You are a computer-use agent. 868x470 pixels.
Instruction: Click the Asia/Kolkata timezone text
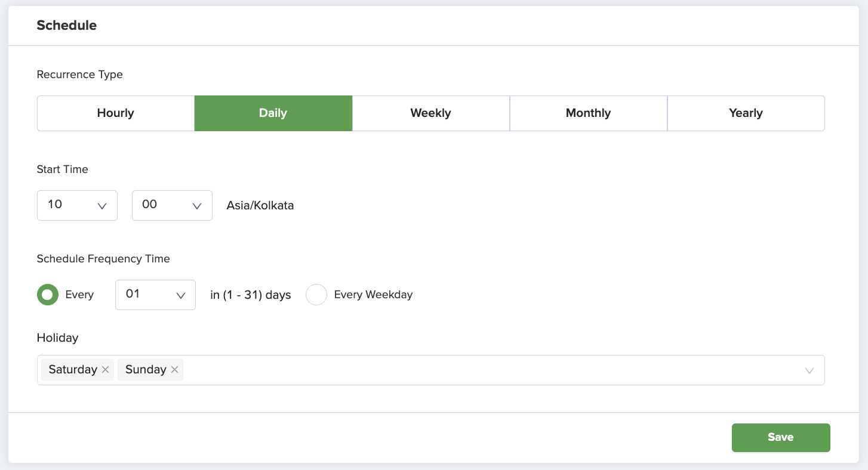(x=260, y=206)
